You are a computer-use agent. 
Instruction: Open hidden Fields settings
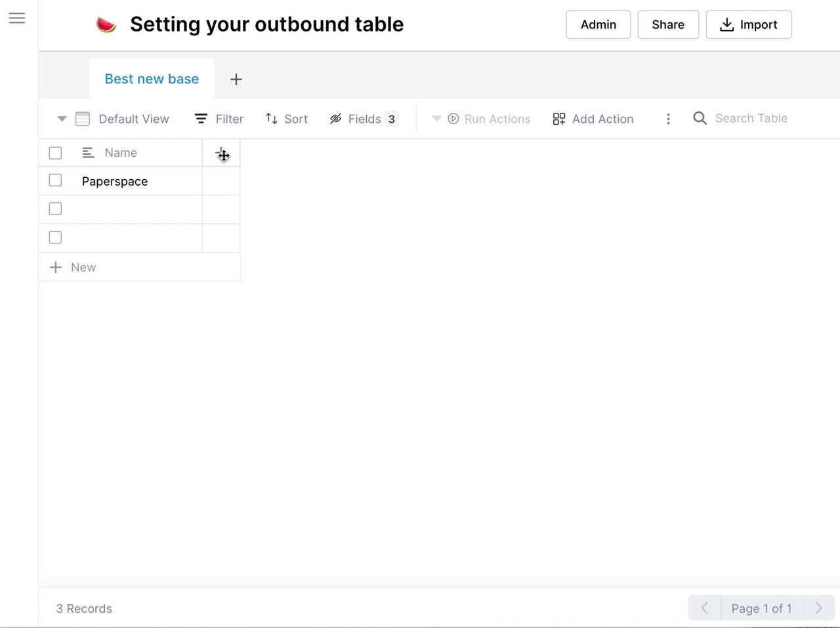[x=364, y=119]
